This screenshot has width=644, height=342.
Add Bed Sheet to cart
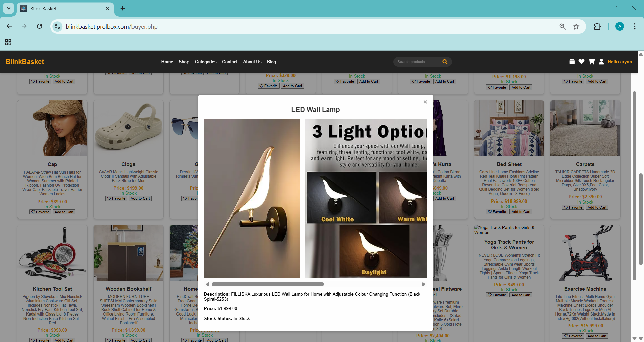pyautogui.click(x=521, y=212)
